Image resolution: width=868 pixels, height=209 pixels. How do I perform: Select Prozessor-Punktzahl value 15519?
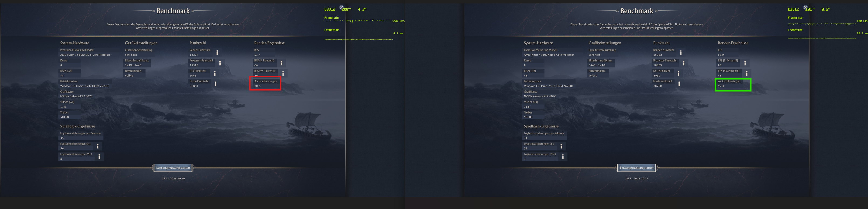pos(194,65)
